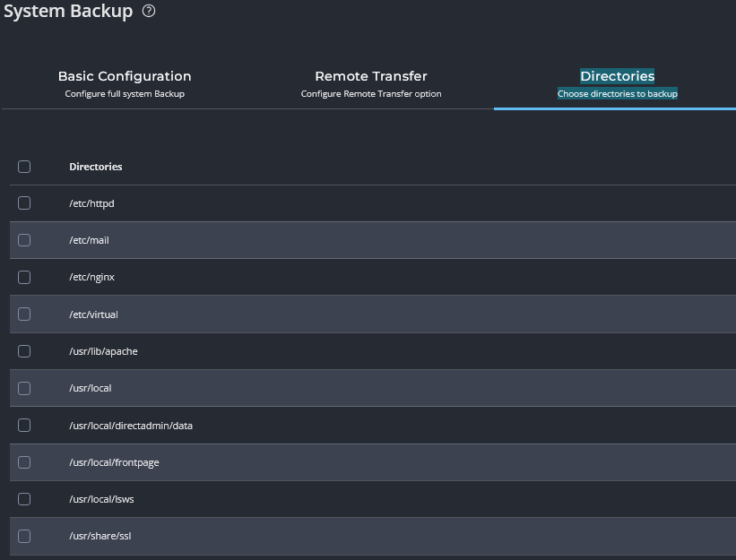736x560 pixels.
Task: Select the /etc/virtual directory checkbox
Action: pos(24,314)
